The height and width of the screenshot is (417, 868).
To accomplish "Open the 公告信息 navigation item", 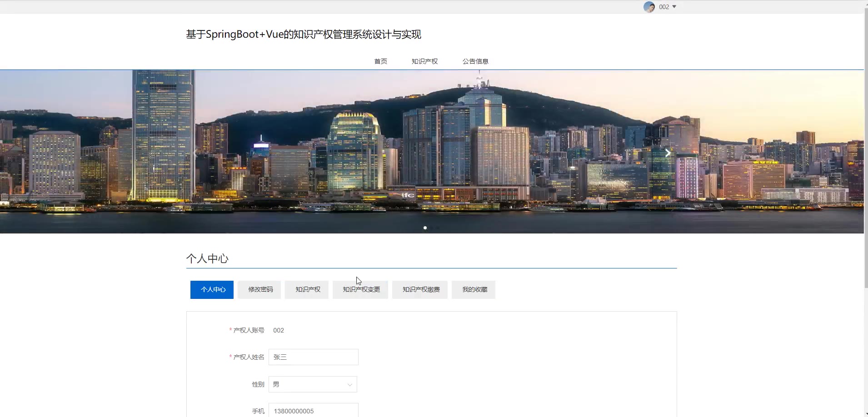I will pyautogui.click(x=475, y=61).
